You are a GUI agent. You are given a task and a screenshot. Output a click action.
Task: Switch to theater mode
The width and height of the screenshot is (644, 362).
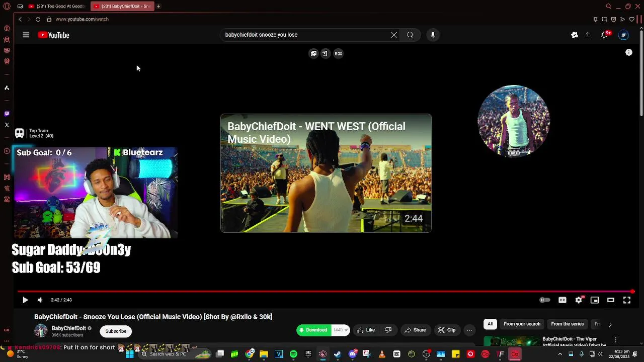click(611, 300)
